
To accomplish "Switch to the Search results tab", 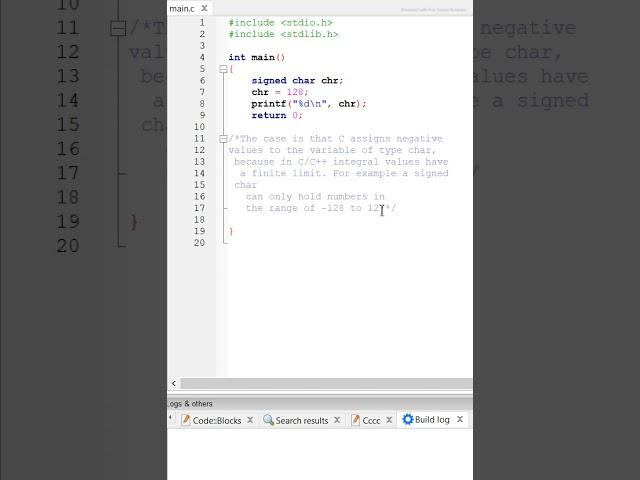I will 302,420.
